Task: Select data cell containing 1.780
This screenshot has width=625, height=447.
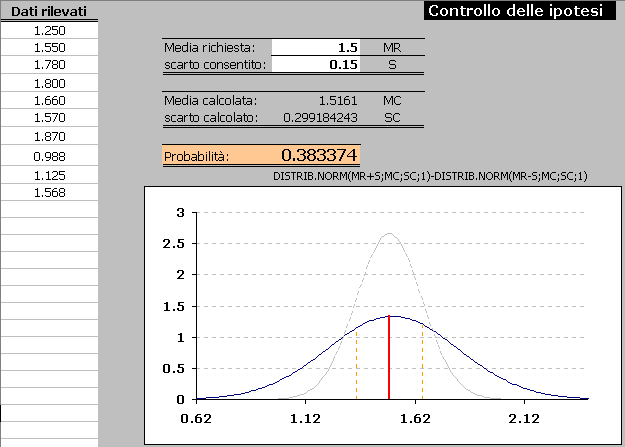Action: [x=49, y=65]
